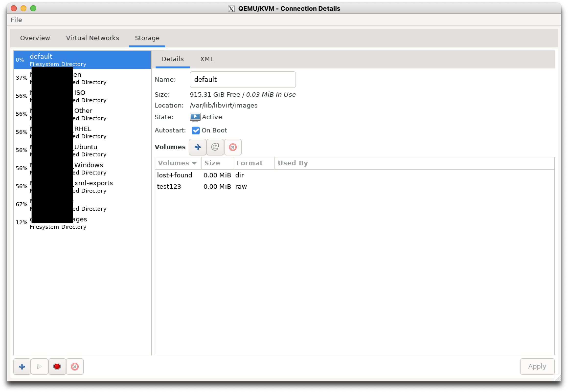Screen dimensions: 568x392
Task: Select the test123 volume
Action: 169,186
